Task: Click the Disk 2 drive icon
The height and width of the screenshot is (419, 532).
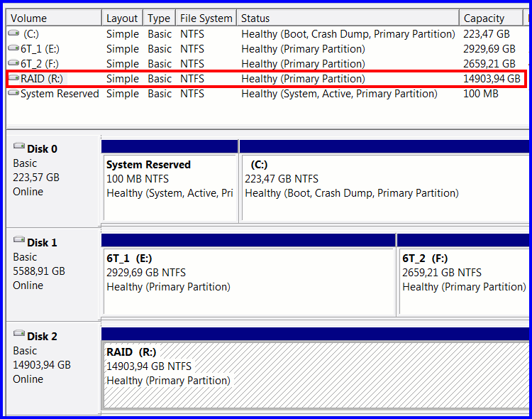Action: pyautogui.click(x=19, y=334)
